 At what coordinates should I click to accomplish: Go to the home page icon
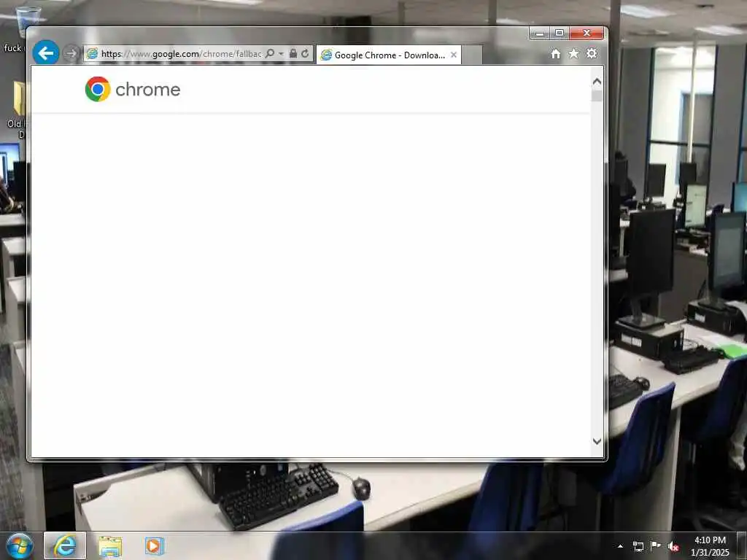click(555, 54)
